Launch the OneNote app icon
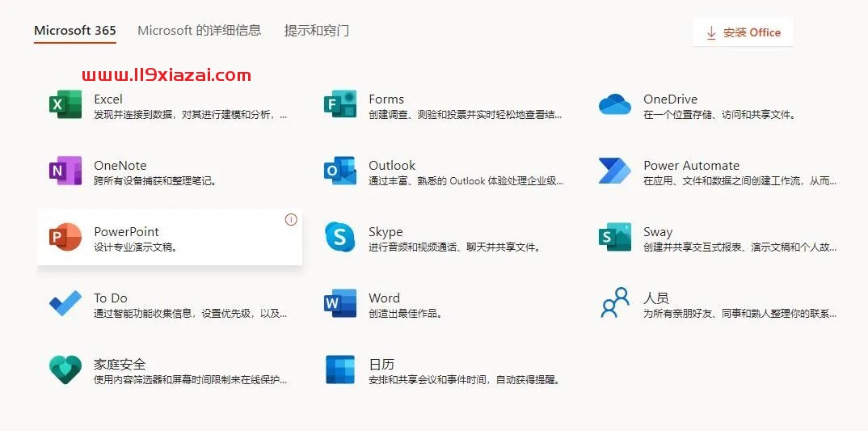This screenshot has width=868, height=431. 65,171
